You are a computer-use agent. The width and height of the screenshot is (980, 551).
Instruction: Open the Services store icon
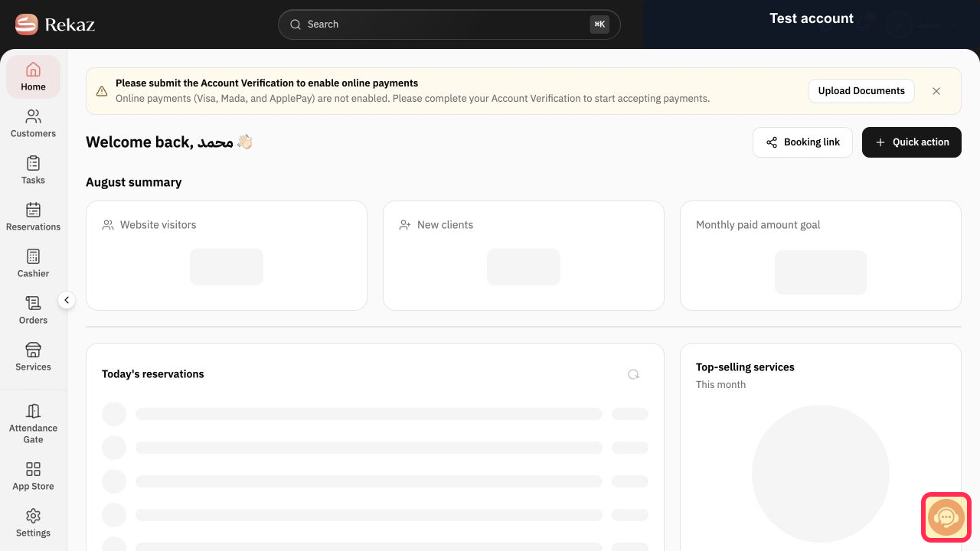pos(33,350)
